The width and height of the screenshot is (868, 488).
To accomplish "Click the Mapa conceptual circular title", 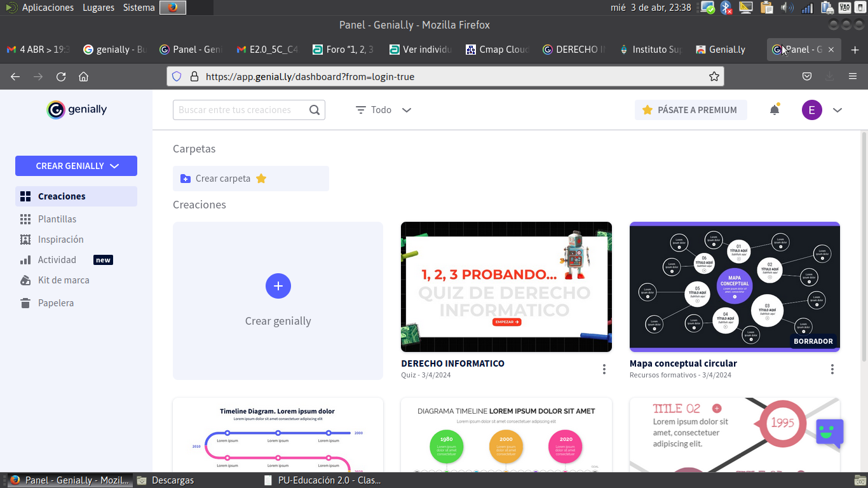I will (x=683, y=363).
